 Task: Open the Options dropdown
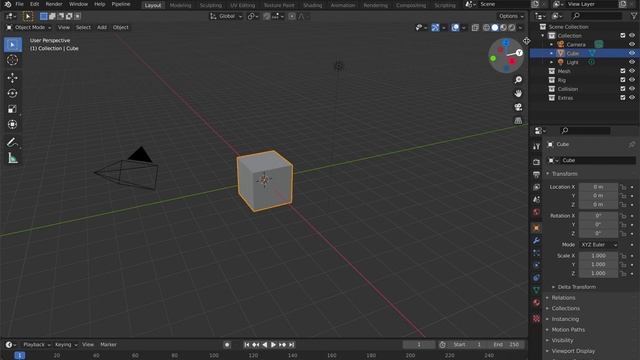511,16
